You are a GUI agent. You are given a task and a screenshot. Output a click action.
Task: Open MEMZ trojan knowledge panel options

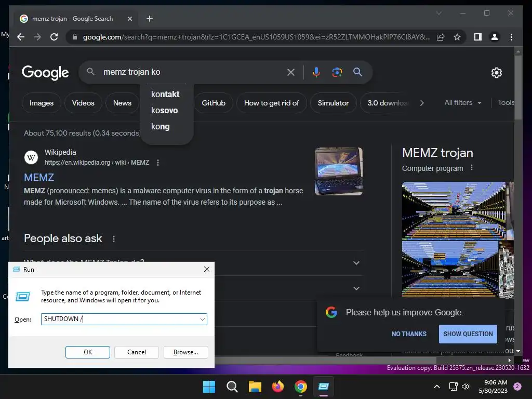tap(472, 168)
